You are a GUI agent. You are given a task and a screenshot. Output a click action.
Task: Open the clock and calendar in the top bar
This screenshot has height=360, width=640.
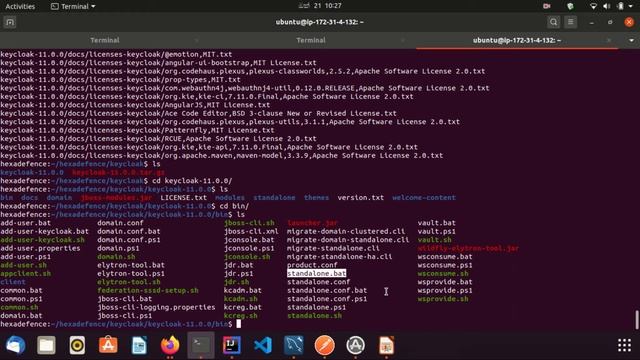tap(320, 6)
